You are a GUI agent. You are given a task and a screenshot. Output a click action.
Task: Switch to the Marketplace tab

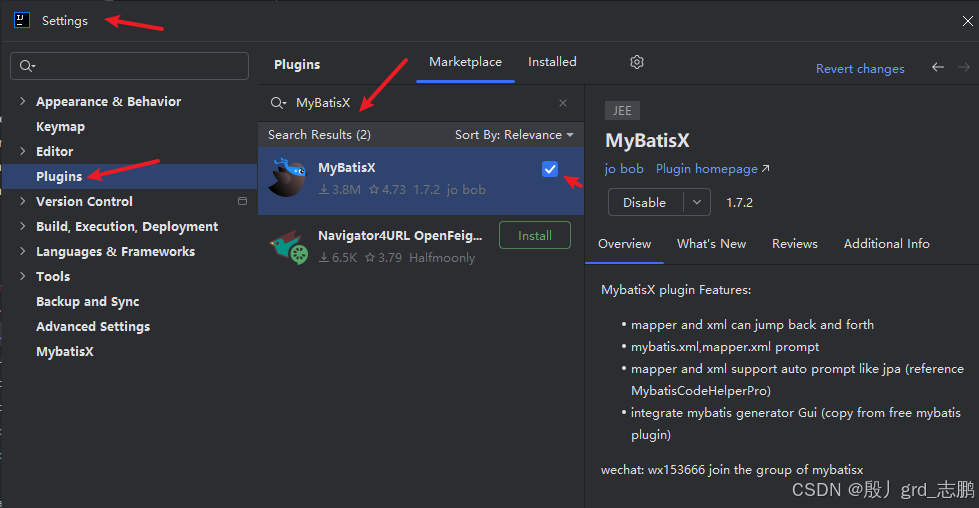(x=465, y=62)
